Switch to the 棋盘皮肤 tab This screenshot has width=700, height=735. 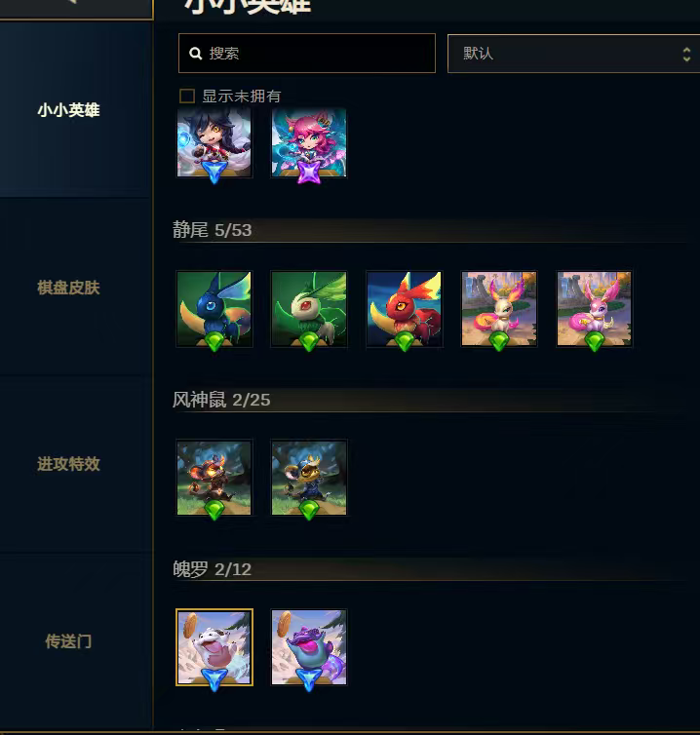pos(68,288)
